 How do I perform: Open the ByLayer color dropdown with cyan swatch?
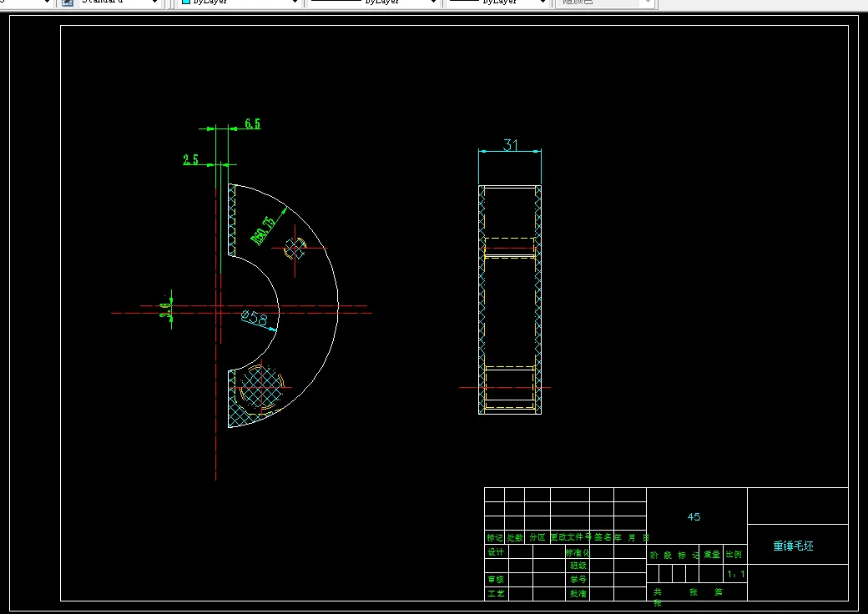240,3
